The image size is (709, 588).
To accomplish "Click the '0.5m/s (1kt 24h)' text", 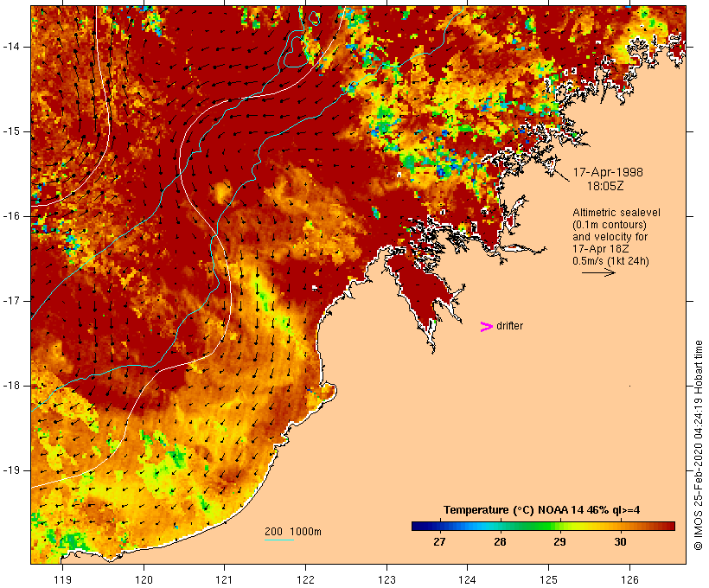I will click(611, 261).
